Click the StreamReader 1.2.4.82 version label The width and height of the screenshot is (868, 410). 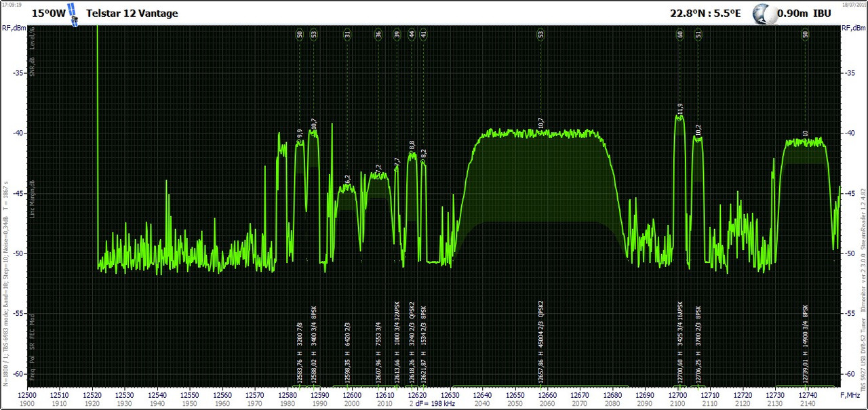tap(864, 218)
